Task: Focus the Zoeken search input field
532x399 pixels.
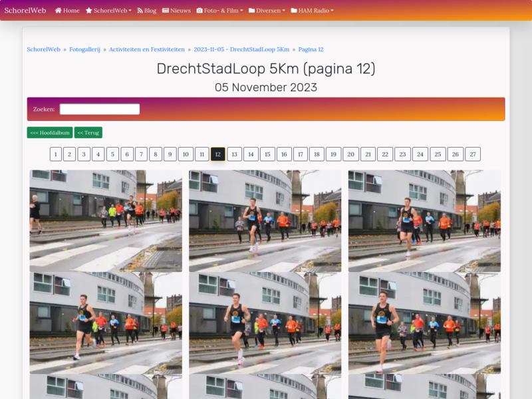Action: (100, 109)
